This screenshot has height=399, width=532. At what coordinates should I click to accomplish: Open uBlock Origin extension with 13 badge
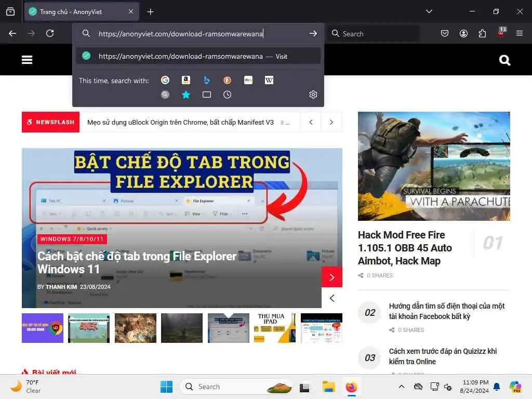pyautogui.click(x=501, y=33)
